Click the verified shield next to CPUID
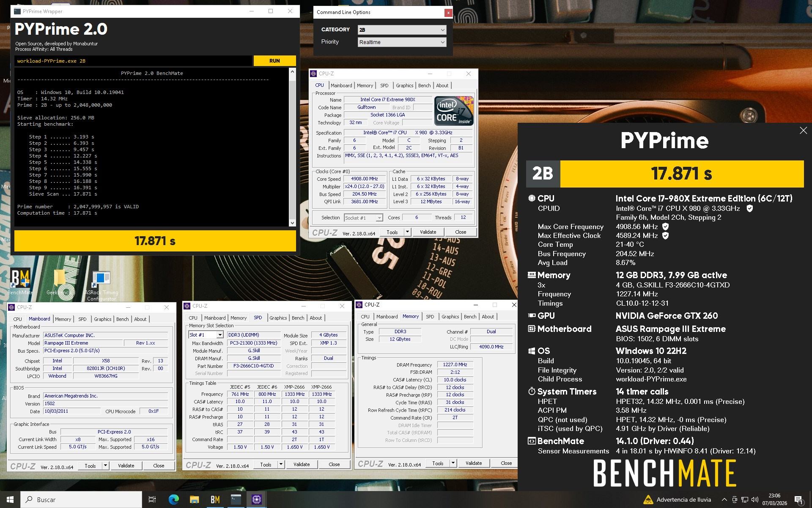This screenshot has width=812, height=508. (749, 208)
